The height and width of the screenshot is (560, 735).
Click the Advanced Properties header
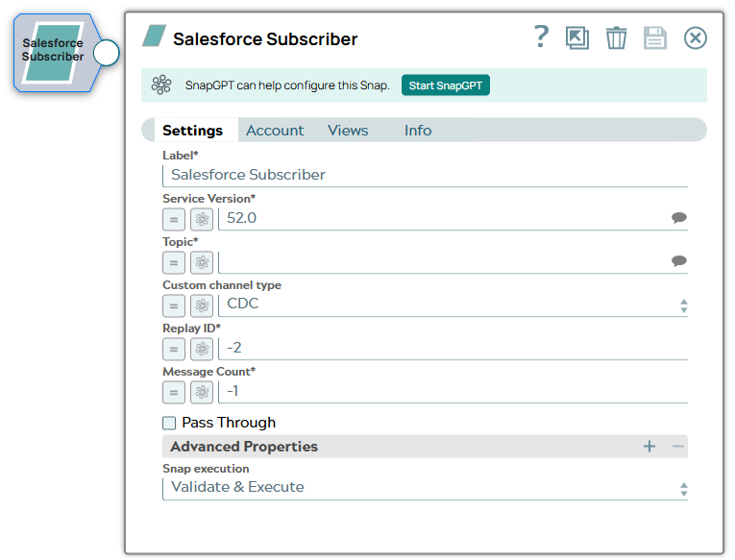(x=426, y=446)
